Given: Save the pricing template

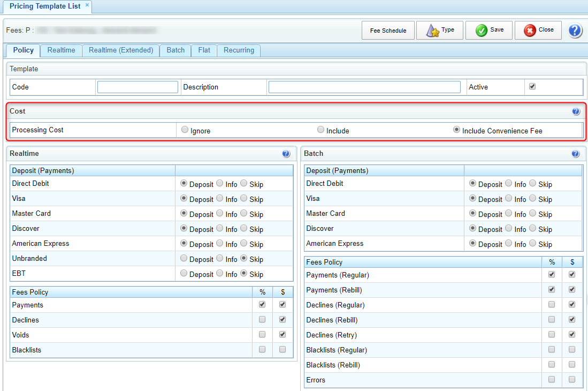Looking at the screenshot, I should click(x=488, y=31).
